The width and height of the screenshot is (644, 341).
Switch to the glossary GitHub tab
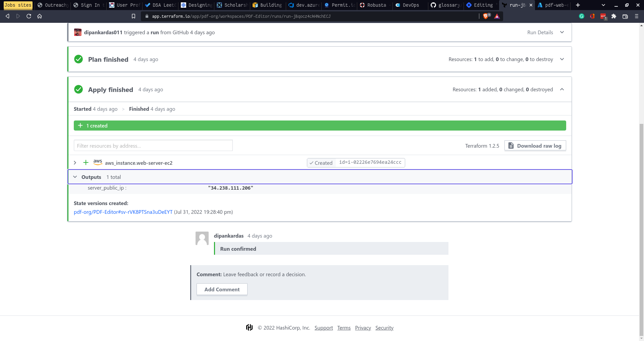coord(446,5)
